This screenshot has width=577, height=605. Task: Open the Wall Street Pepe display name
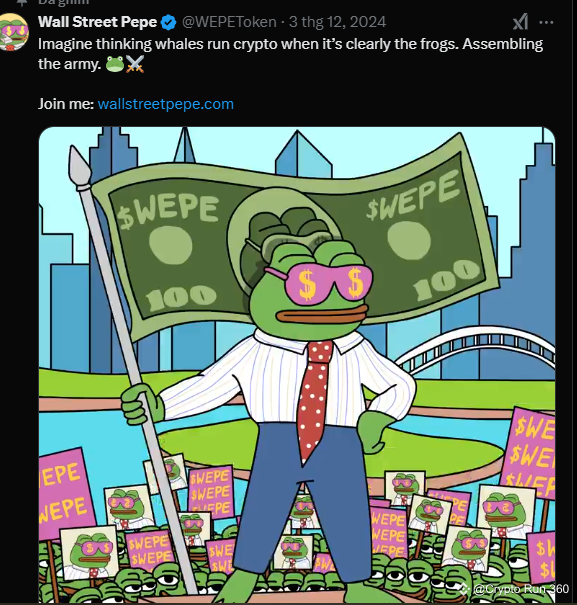pos(98,22)
